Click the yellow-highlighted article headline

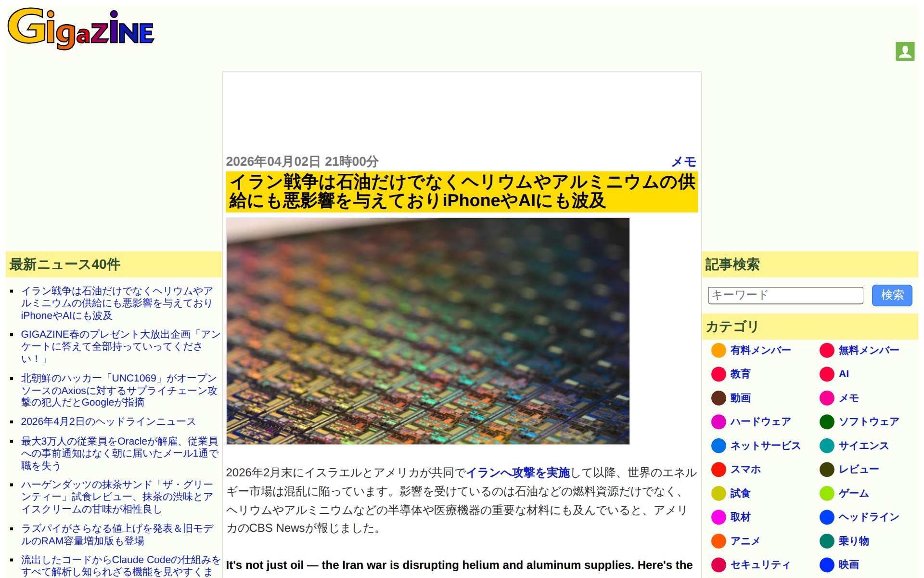point(462,192)
